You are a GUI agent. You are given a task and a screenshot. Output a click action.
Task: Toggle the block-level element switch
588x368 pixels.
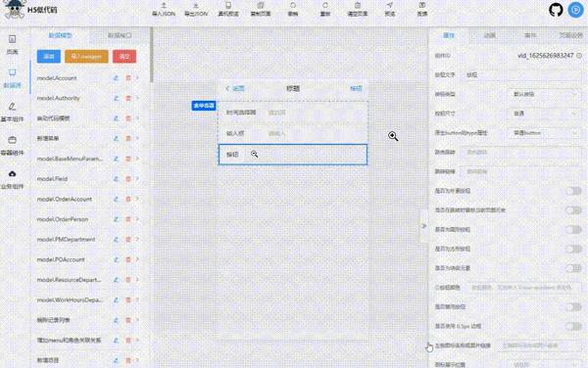pos(573,268)
